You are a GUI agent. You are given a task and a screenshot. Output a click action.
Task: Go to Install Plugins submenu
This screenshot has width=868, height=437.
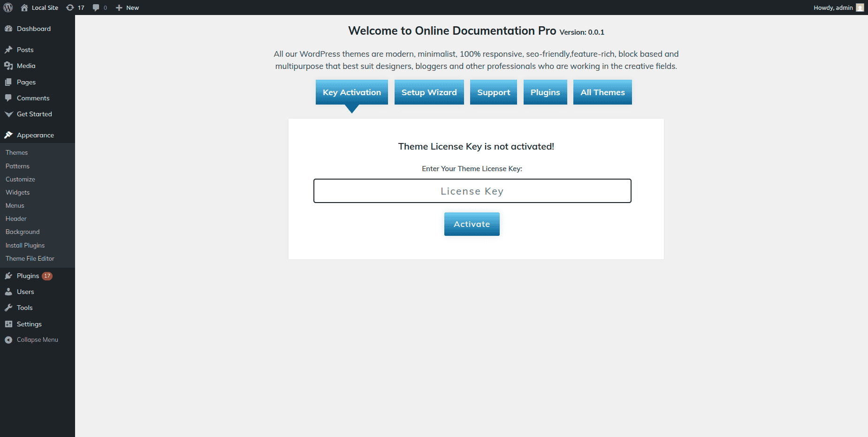(x=25, y=245)
